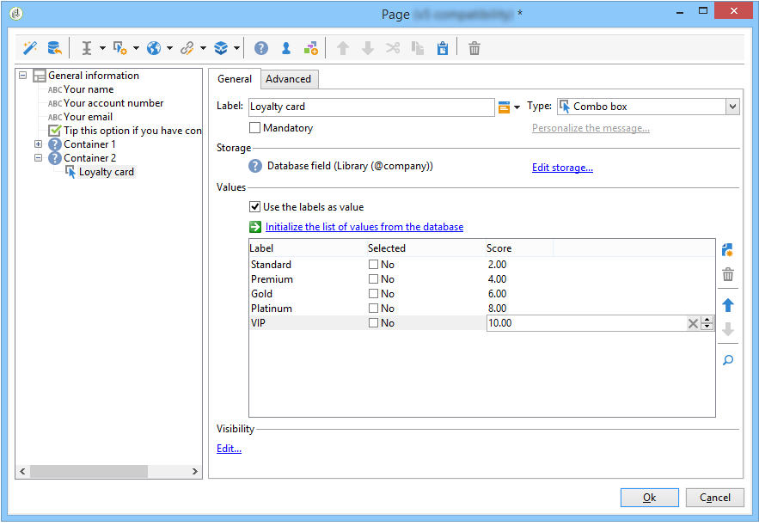
Task: Select the General tab
Action: click(x=235, y=79)
